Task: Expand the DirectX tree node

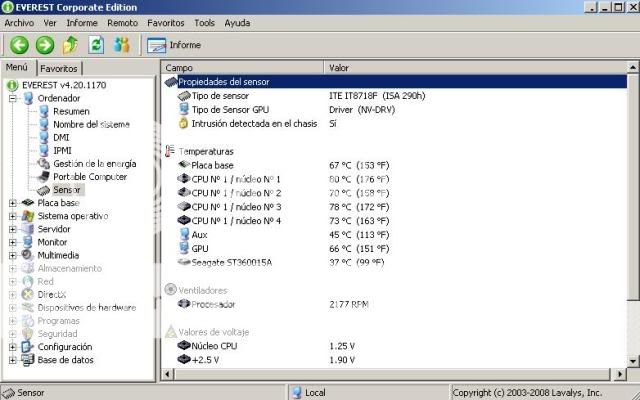Action: 13,294
